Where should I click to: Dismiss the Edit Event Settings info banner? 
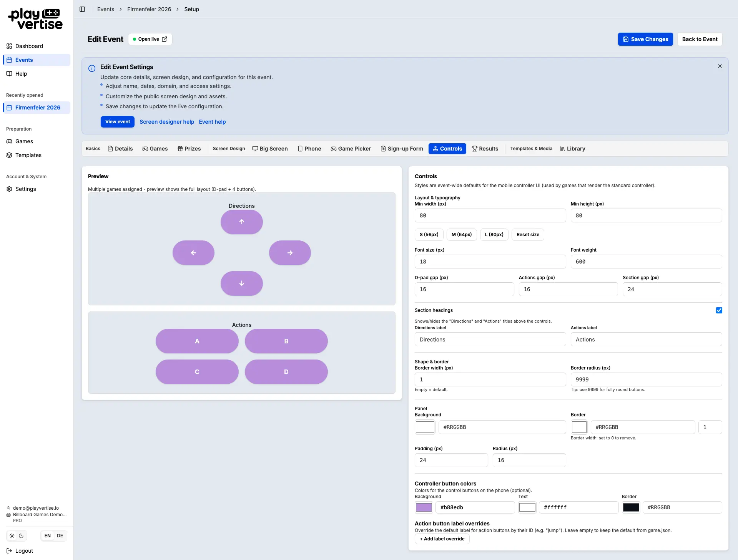[x=720, y=66]
